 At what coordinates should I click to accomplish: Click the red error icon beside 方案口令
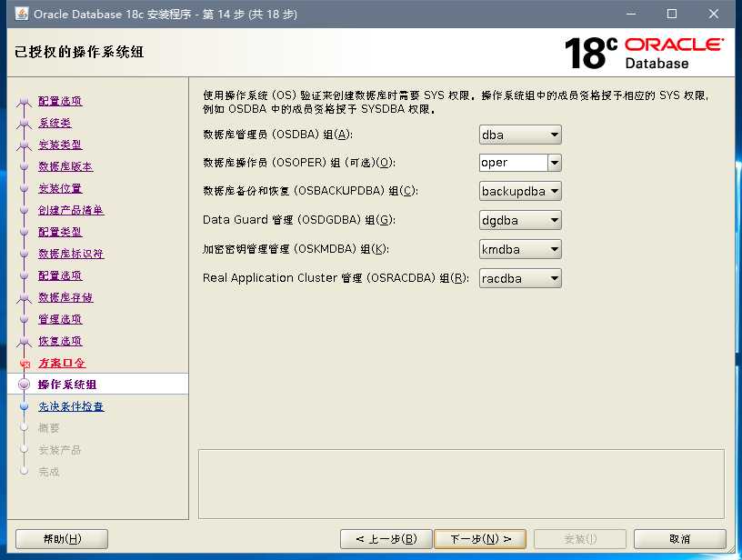(25, 364)
